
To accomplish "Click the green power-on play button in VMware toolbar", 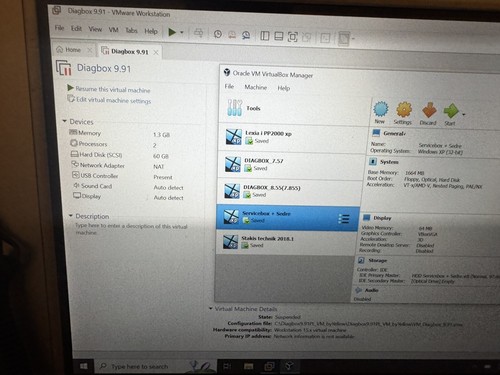I will [172, 32].
